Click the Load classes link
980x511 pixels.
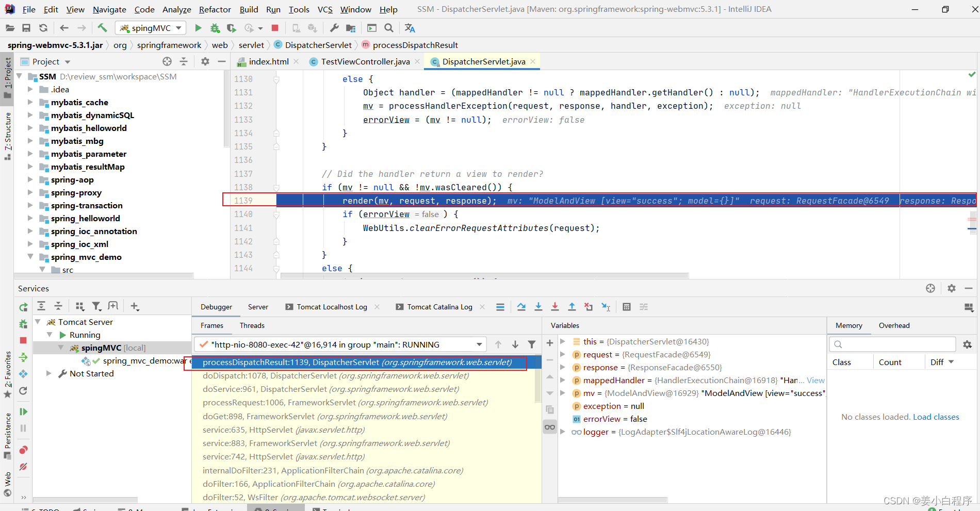(x=936, y=417)
